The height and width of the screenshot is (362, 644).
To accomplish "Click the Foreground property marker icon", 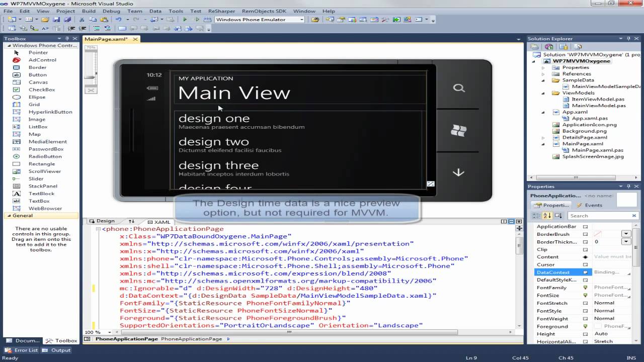I will pos(585,326).
